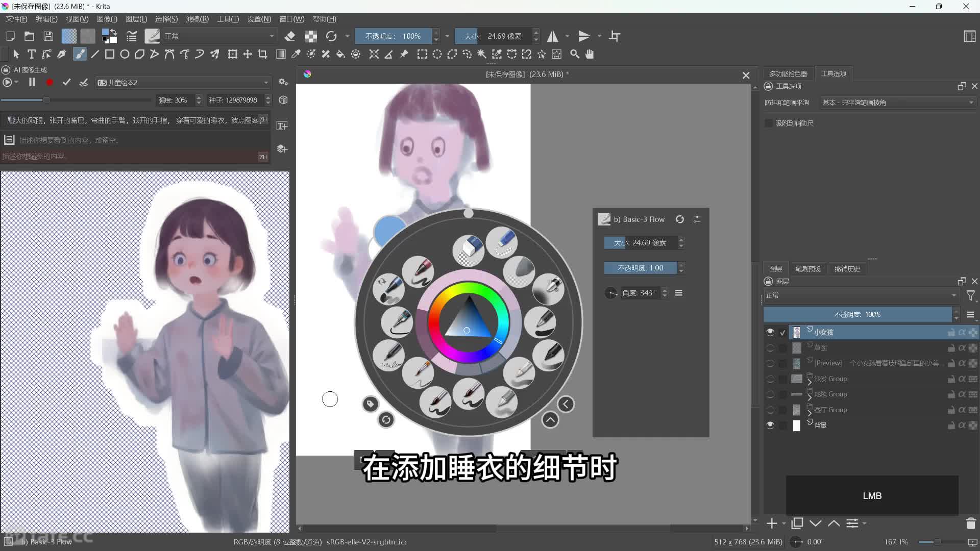Randomize the seed with dice icon

pos(283,100)
